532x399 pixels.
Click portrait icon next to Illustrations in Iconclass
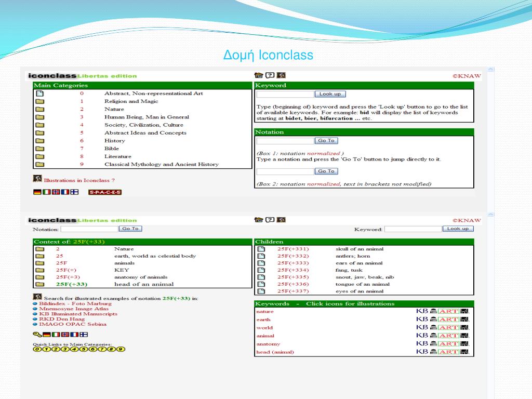point(37,179)
